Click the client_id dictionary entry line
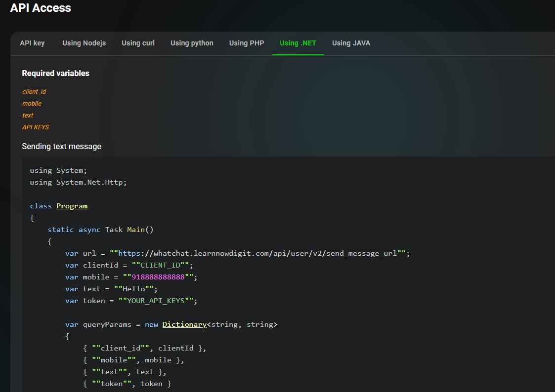The image size is (555, 392). (x=144, y=348)
